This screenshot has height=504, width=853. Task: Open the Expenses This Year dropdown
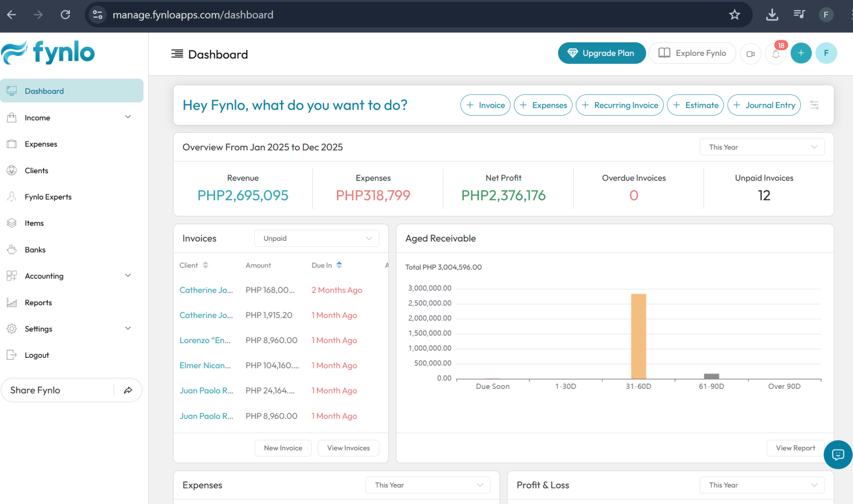[428, 485]
